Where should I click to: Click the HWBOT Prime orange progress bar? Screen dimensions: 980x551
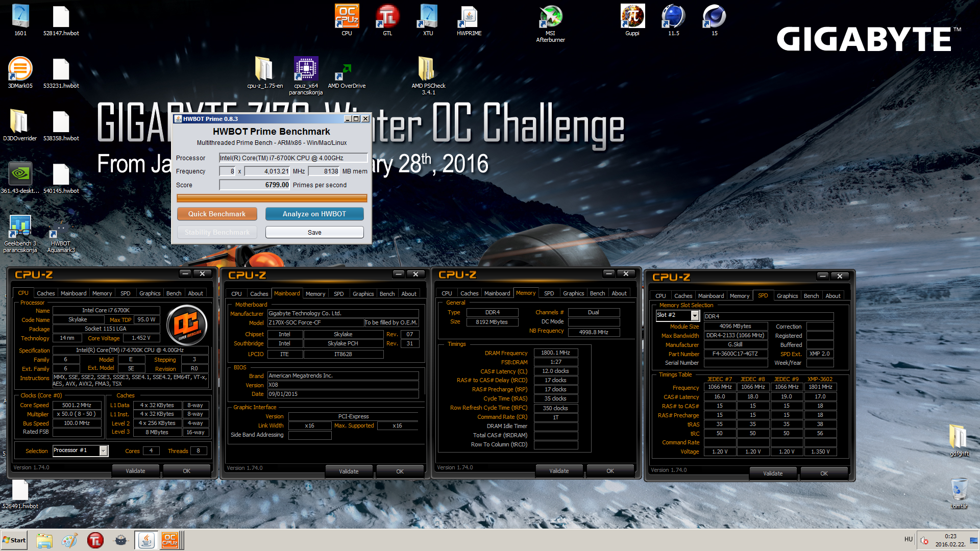pyautogui.click(x=272, y=198)
